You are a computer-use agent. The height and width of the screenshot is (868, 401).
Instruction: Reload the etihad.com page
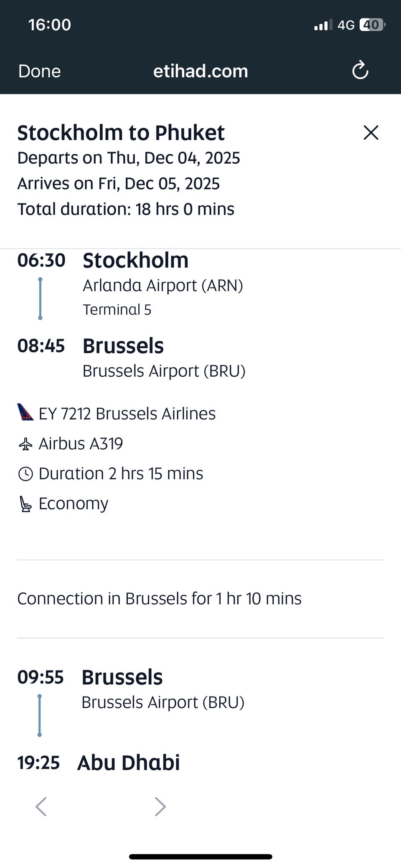coord(360,71)
